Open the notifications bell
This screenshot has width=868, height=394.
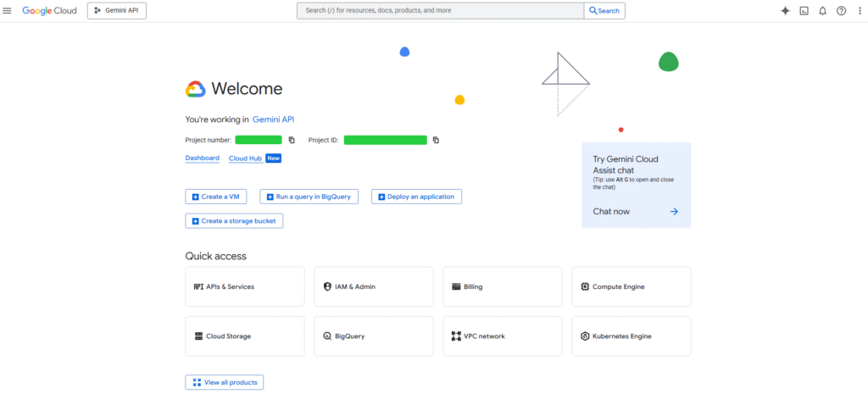click(x=822, y=10)
